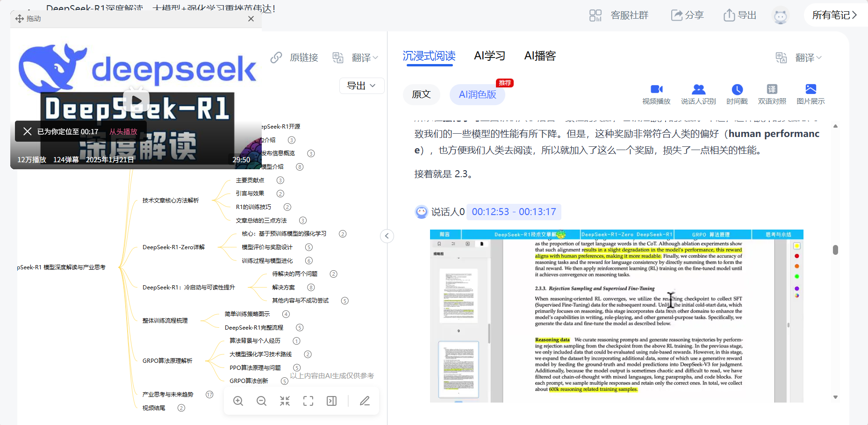Viewport: 868px width, 425px height.
Task: Select node DeepSeek-R1完整流程
Action: [x=254, y=328]
